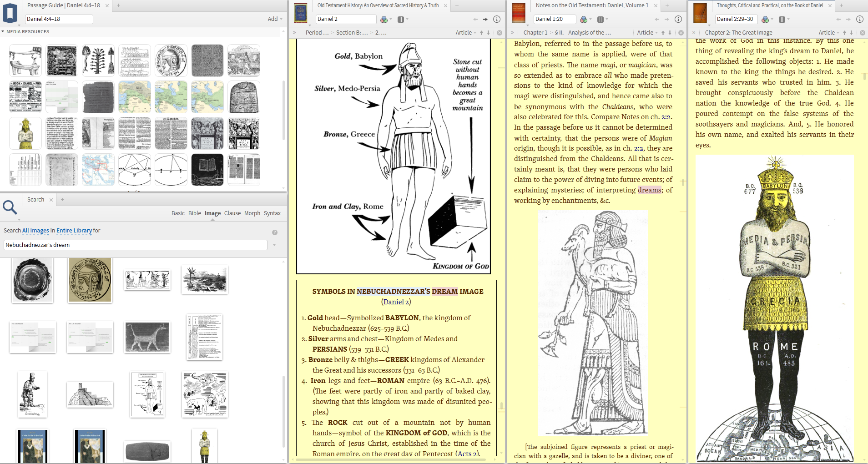868x464 pixels.
Task: Switch to the Bible search type
Action: [x=195, y=213]
